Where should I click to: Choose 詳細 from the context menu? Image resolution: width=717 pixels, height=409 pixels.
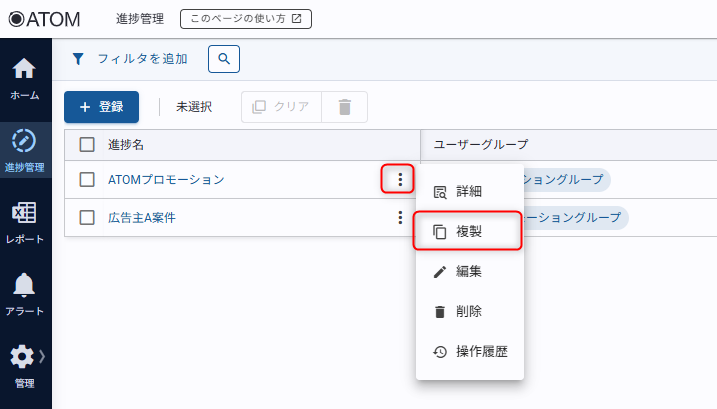468,192
